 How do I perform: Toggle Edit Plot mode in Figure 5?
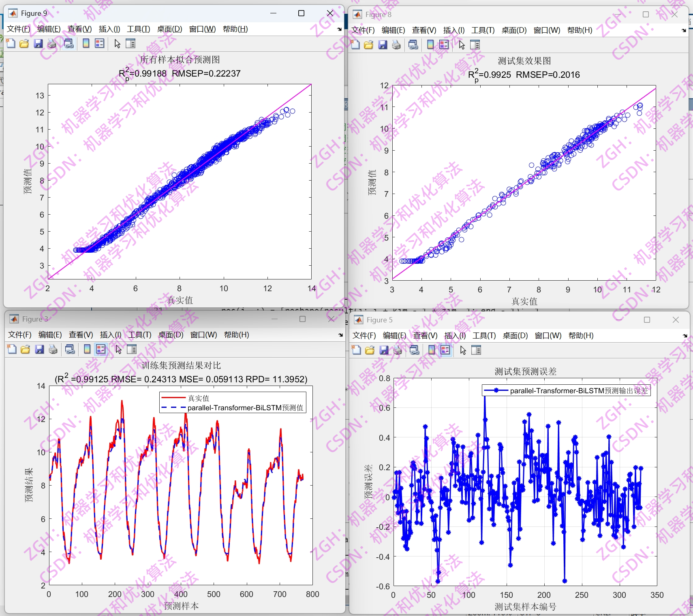coord(462,350)
